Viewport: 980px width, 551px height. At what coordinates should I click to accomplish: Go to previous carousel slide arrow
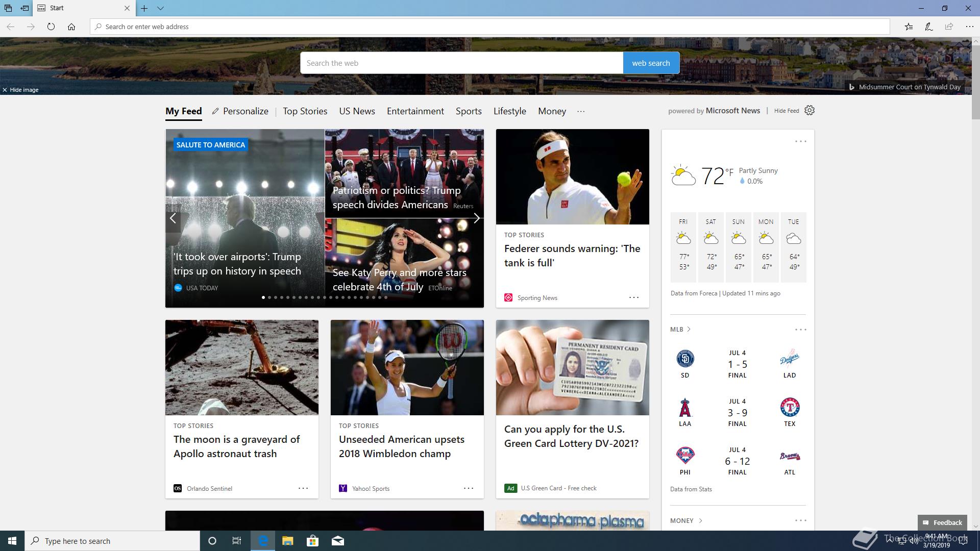tap(173, 218)
